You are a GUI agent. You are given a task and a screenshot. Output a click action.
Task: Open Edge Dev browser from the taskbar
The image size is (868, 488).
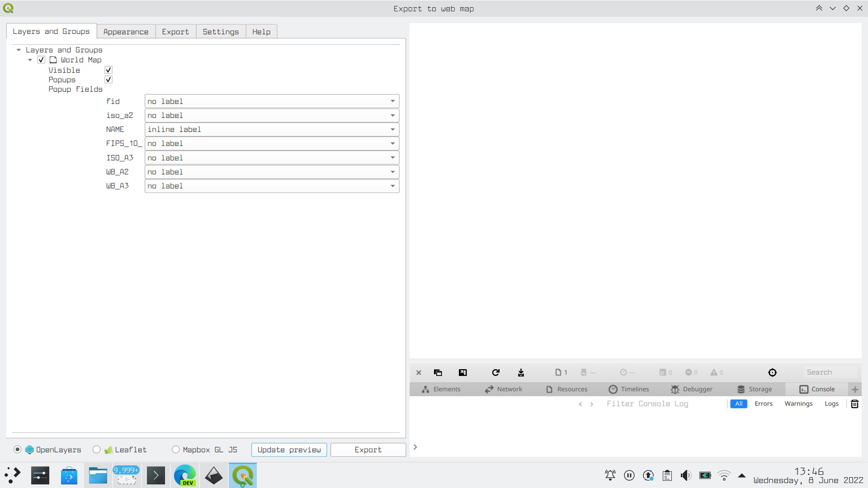pyautogui.click(x=184, y=475)
